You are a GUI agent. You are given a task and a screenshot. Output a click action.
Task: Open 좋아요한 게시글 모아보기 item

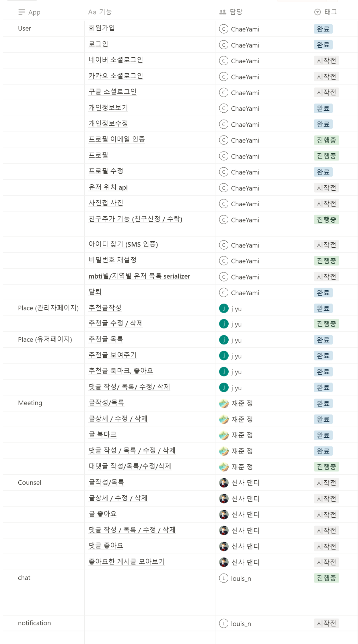tap(127, 562)
